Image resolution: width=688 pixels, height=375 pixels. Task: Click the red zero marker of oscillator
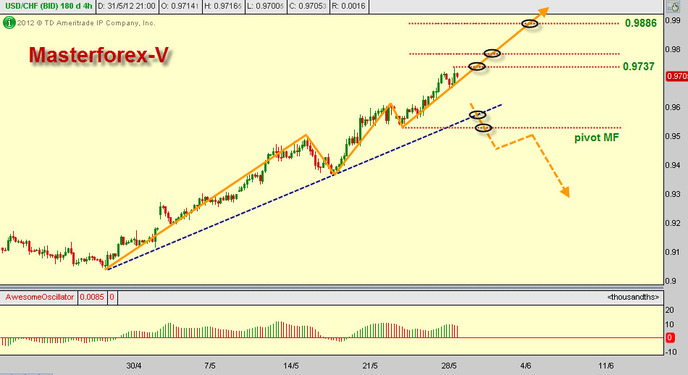(670, 338)
